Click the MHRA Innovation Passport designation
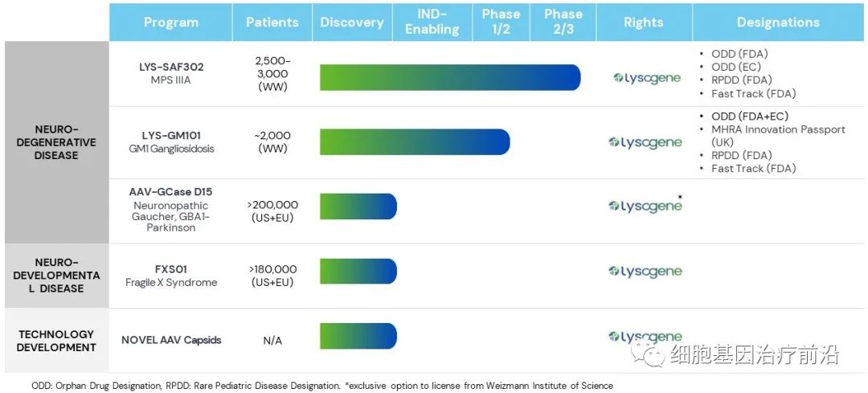This screenshot has width=868, height=393. tap(778, 136)
